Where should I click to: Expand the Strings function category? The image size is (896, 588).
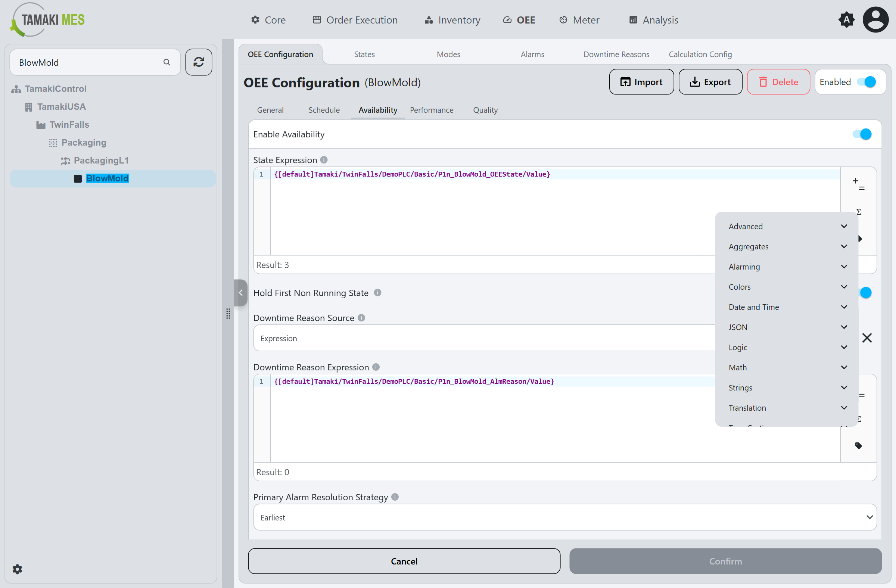(x=787, y=388)
